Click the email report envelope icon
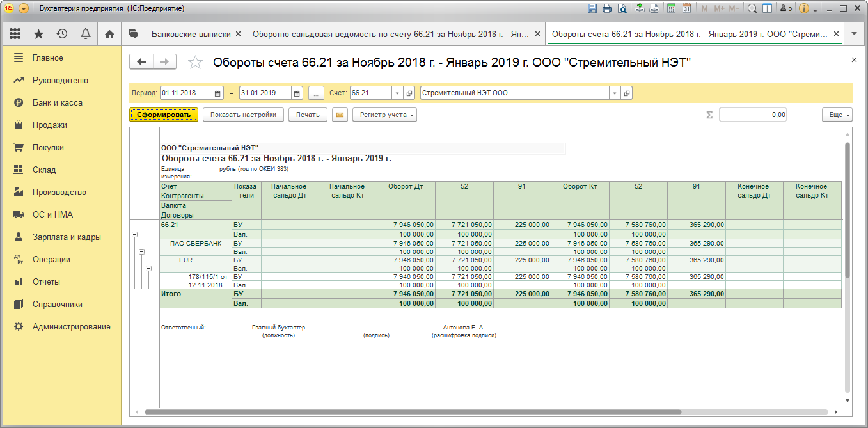The height and width of the screenshot is (428, 868). (340, 115)
